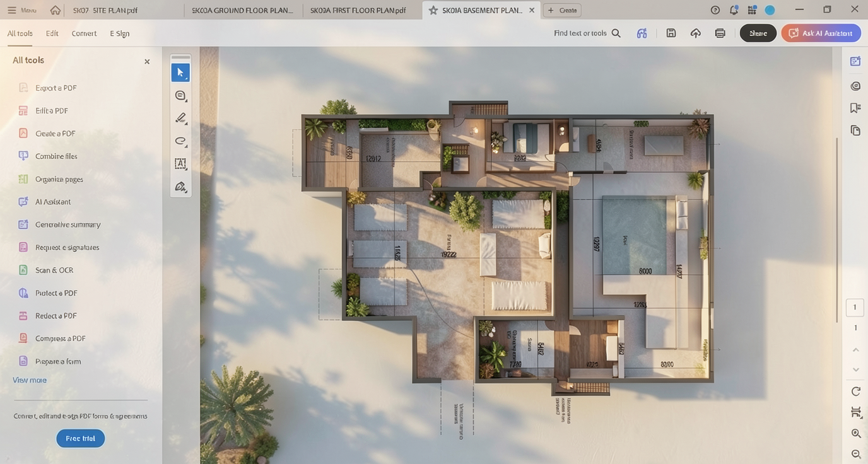
Task: Click the save file icon
Action: coord(671,33)
